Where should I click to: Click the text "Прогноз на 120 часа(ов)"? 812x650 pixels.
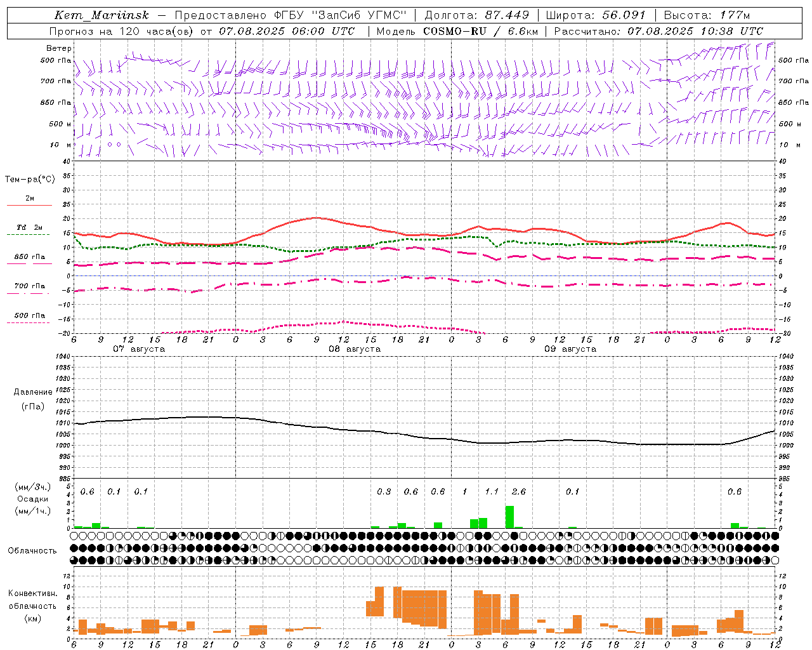tap(122, 31)
